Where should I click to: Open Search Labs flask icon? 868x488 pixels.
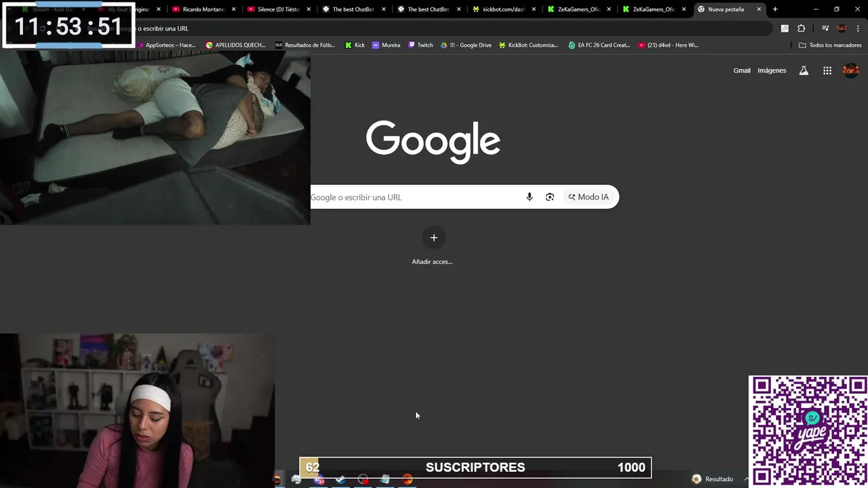(804, 70)
